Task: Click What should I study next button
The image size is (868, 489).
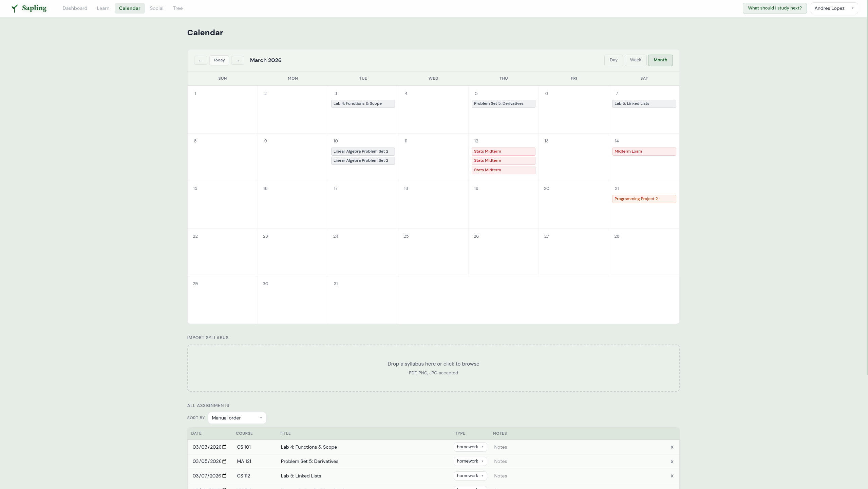Action: point(774,8)
